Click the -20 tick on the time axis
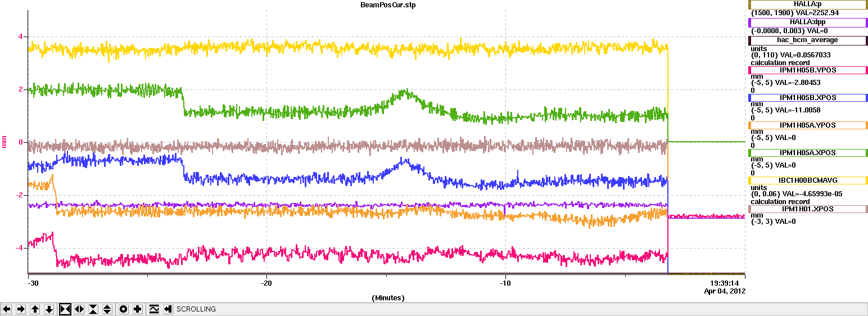Screen dimensions: 868x316 pyautogui.click(x=266, y=283)
